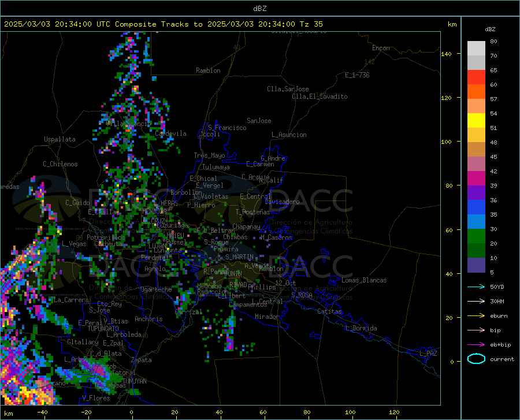
Task: Click the -40 km tick on bottom axis
Action: coord(42,412)
